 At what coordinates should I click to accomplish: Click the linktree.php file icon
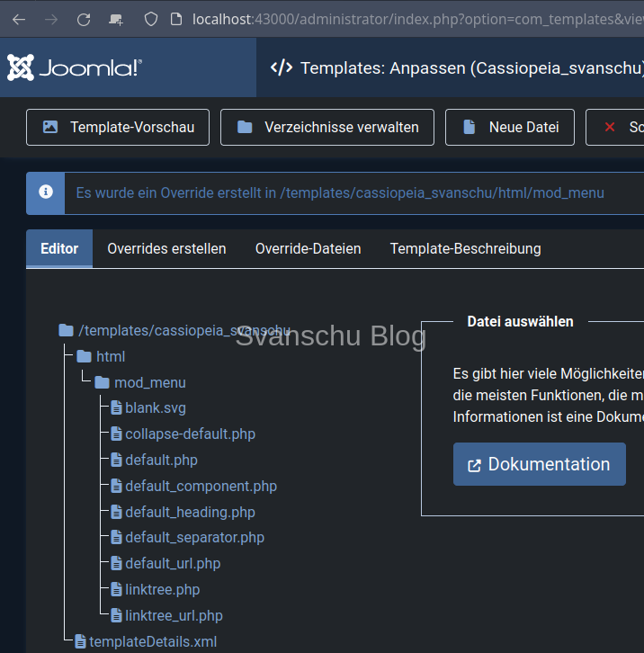coord(117,589)
